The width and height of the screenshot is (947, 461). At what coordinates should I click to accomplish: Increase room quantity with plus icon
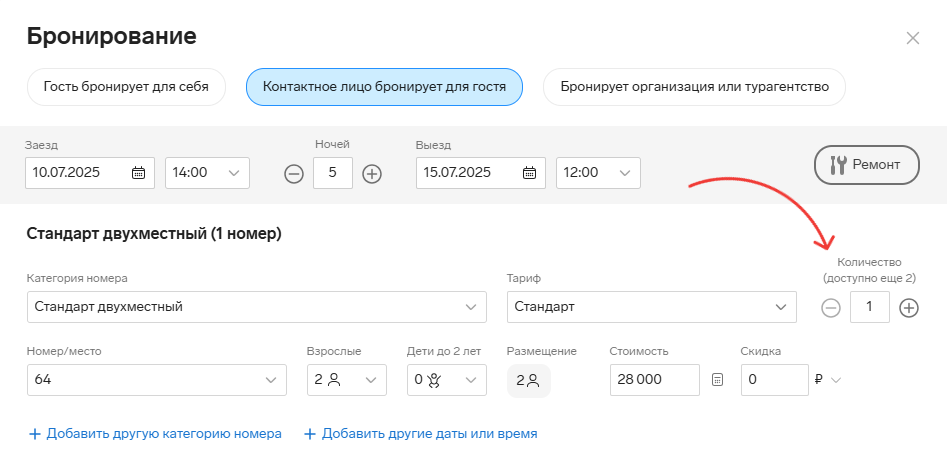tap(908, 308)
